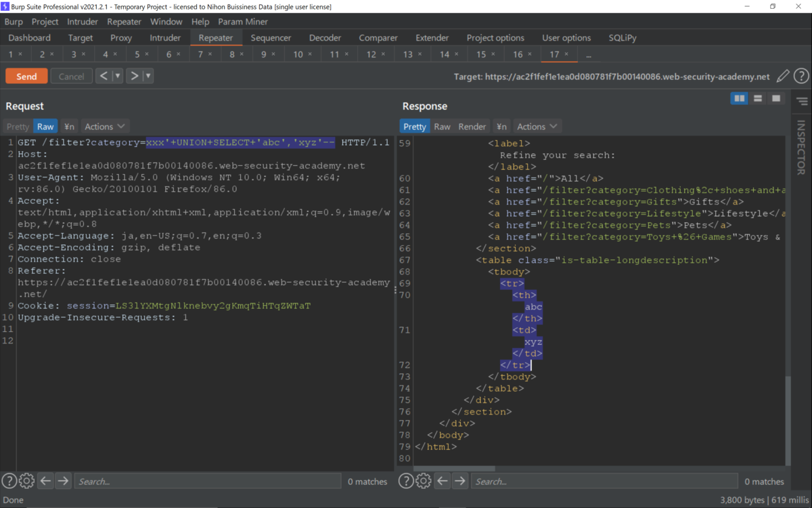Switch to side-by-side layout view

coord(740,99)
